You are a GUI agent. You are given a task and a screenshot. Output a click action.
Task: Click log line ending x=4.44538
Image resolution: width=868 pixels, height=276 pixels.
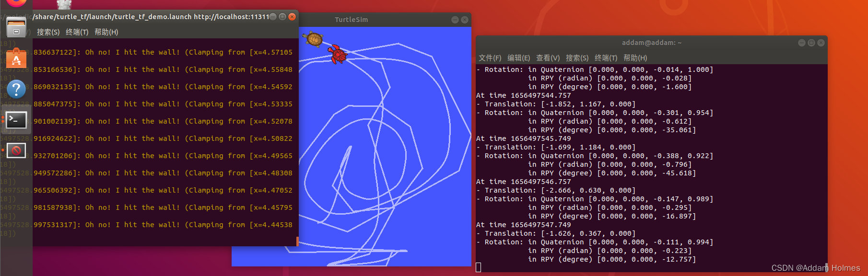(x=163, y=225)
